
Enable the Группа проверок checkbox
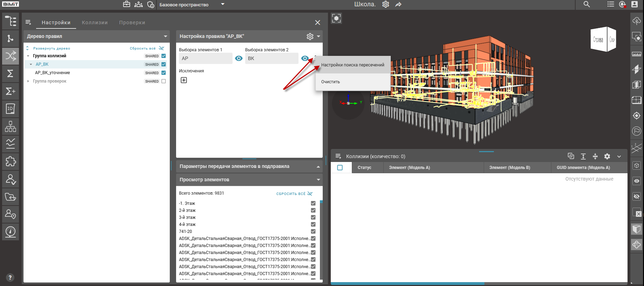pos(163,82)
